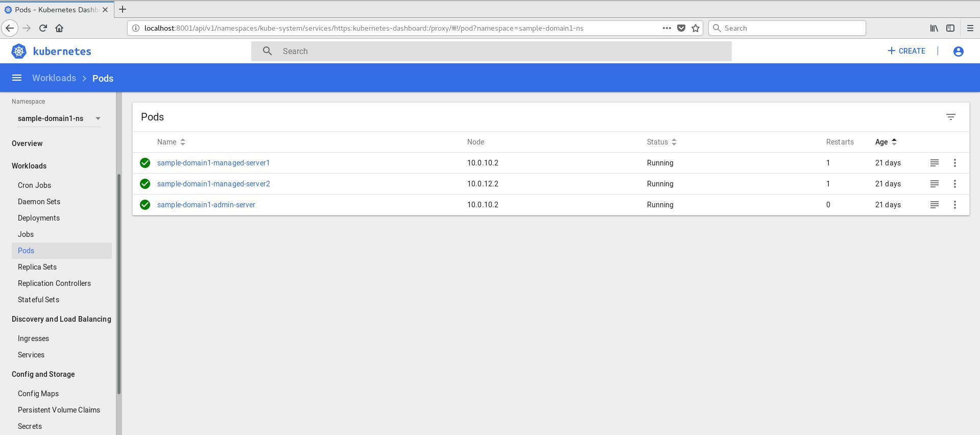Viewport: 980px width, 435px height.
Task: Open the Pods filter icon
Action: point(950,117)
